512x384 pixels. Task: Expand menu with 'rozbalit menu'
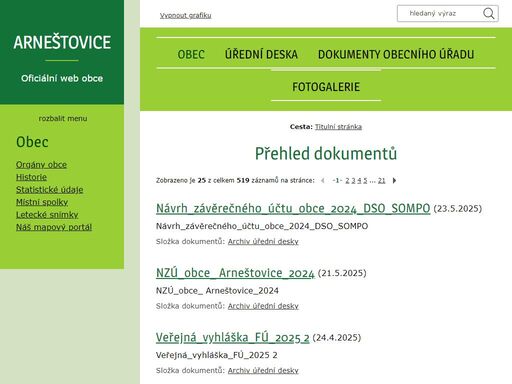tap(63, 118)
